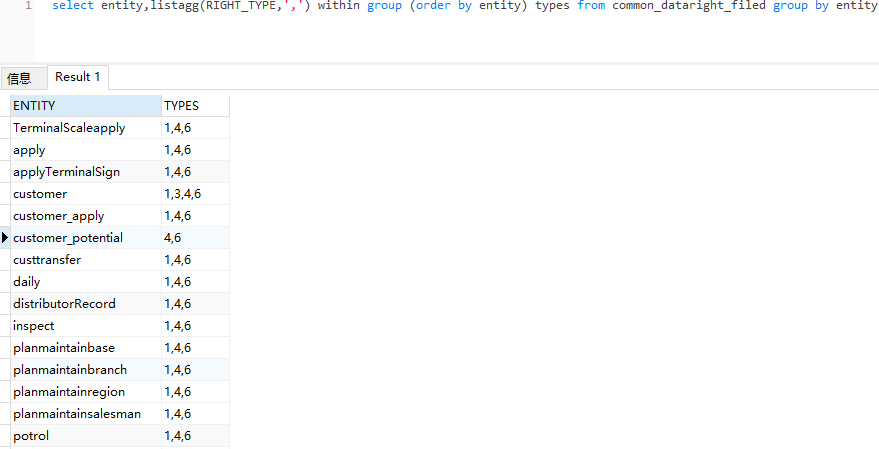Select the Result 1 tab
Screen dimensions: 879x449
[x=77, y=77]
